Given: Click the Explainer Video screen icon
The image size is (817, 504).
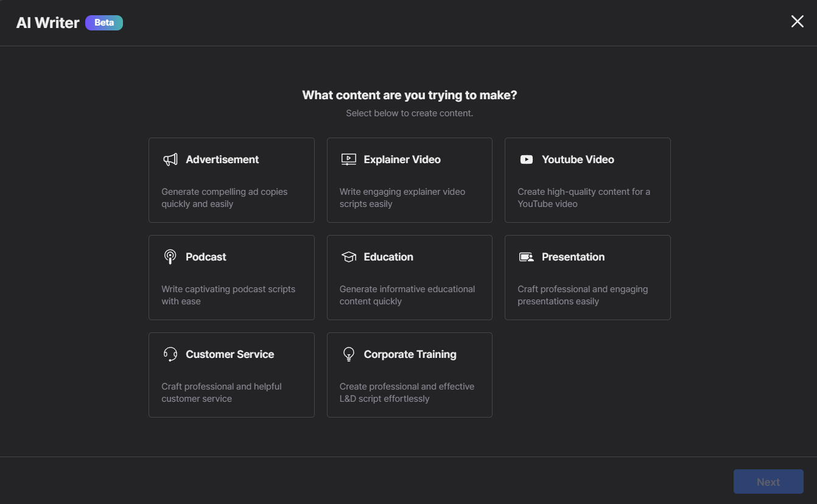Looking at the screenshot, I should [x=348, y=159].
